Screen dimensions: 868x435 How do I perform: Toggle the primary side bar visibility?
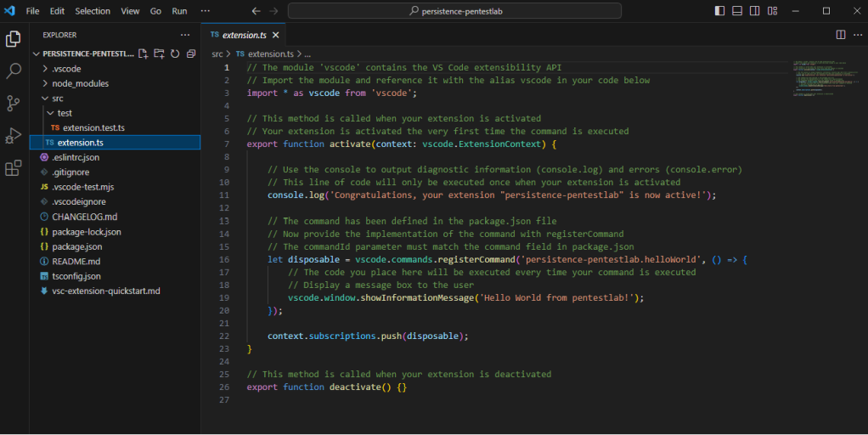pos(720,11)
